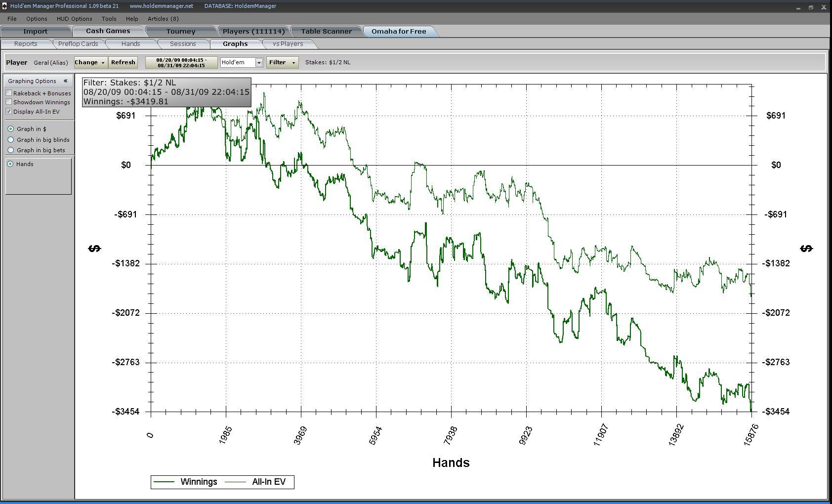Click the Refresh button

tap(123, 62)
